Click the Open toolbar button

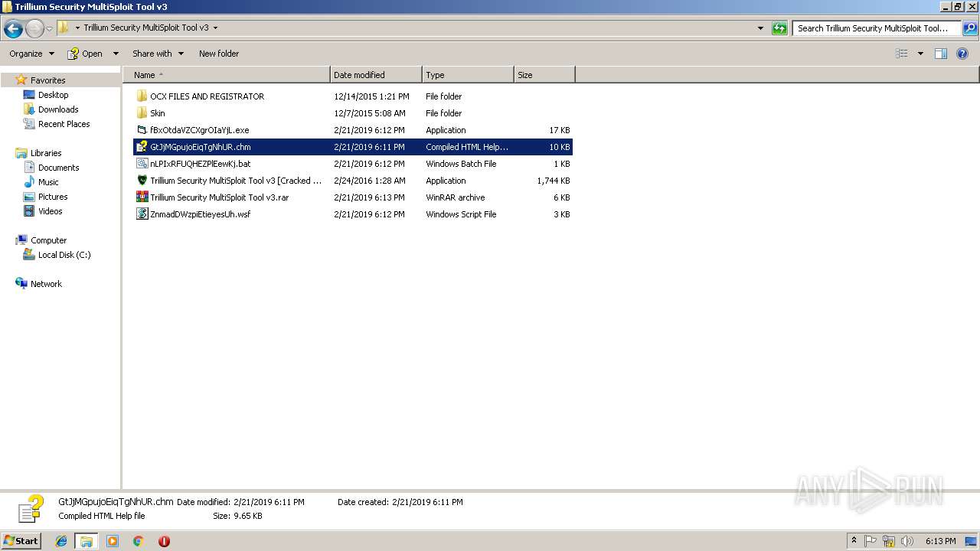(85, 54)
